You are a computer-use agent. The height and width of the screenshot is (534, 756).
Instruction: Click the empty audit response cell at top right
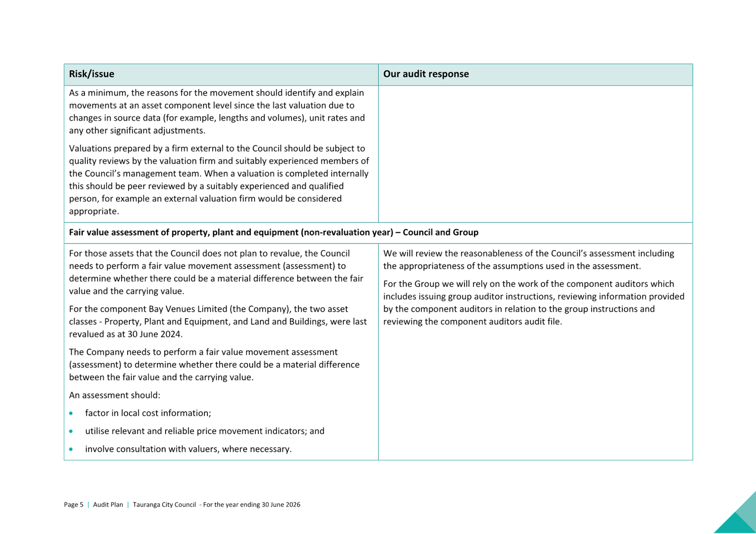tap(535, 154)
